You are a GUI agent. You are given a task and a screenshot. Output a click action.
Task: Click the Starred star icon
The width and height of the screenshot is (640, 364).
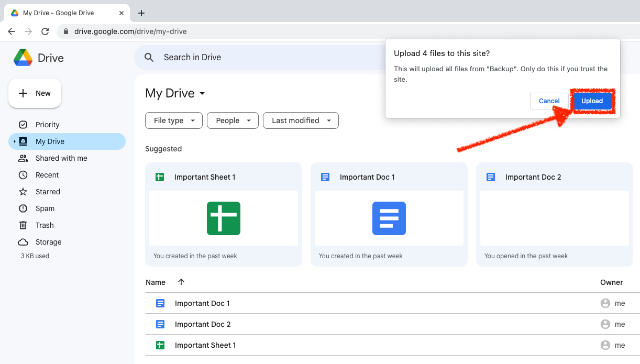(x=23, y=192)
